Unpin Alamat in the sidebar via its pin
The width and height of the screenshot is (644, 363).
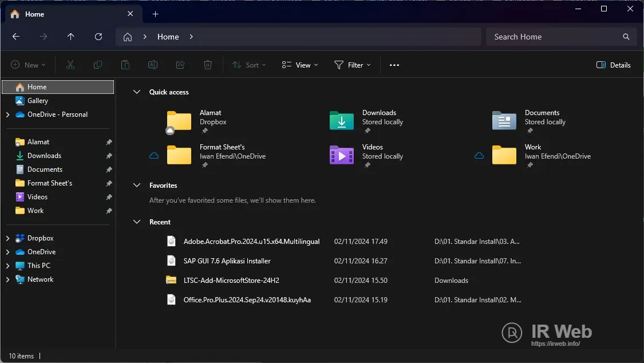[x=109, y=142]
